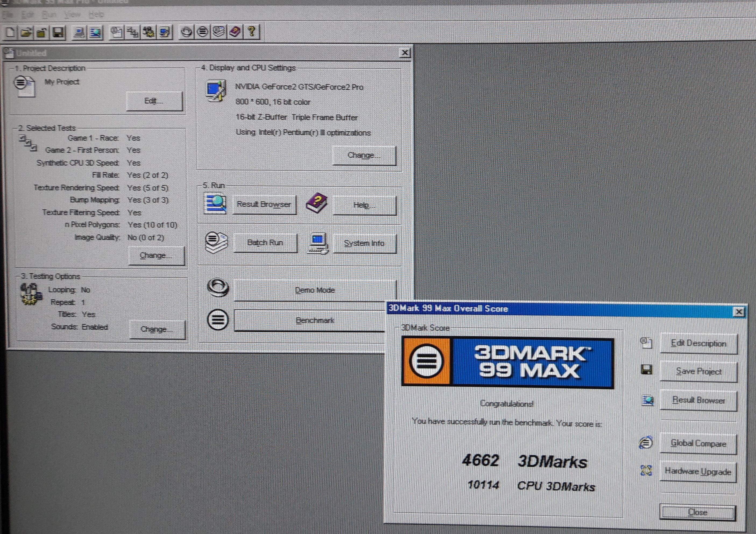Click the small icon beside Edit Description
Viewport: 756px width, 534px height.
click(x=646, y=343)
